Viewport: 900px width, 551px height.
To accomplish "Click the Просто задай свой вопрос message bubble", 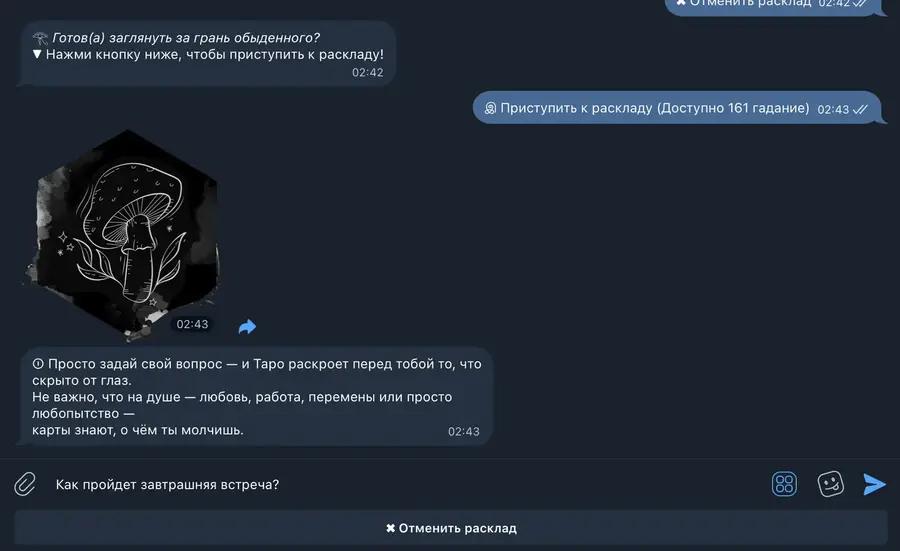I will (x=257, y=396).
